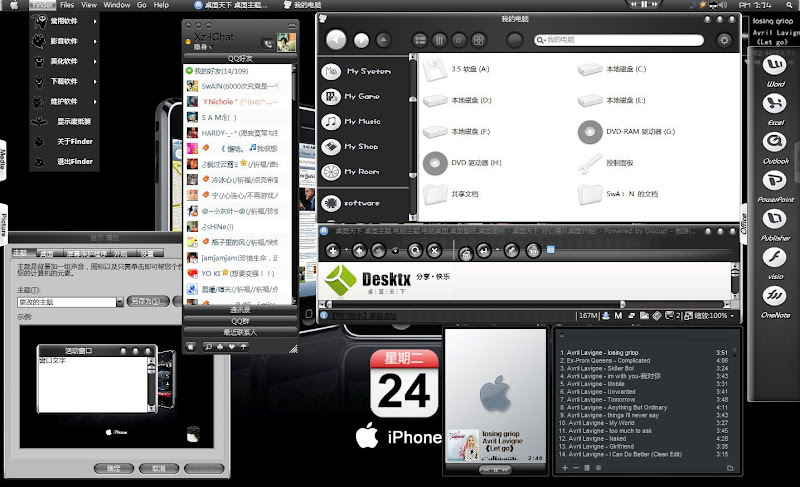
Task: Open PowerPoint in the Office dock
Action: [774, 181]
